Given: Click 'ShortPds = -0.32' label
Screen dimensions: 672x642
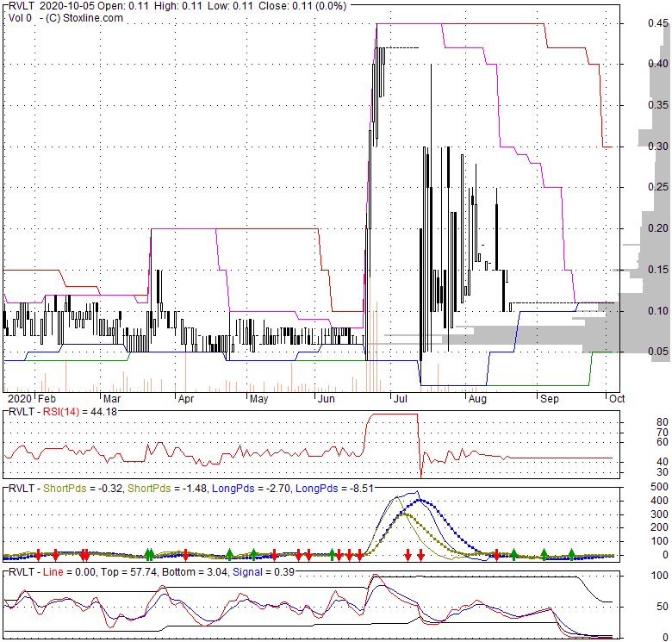Looking at the screenshot, I should (x=83, y=489).
